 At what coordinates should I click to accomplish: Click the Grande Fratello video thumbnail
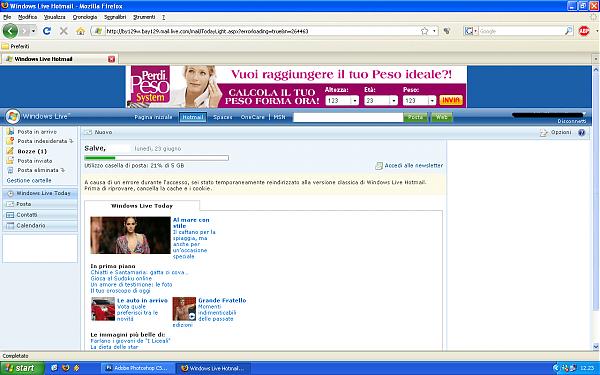(184, 309)
